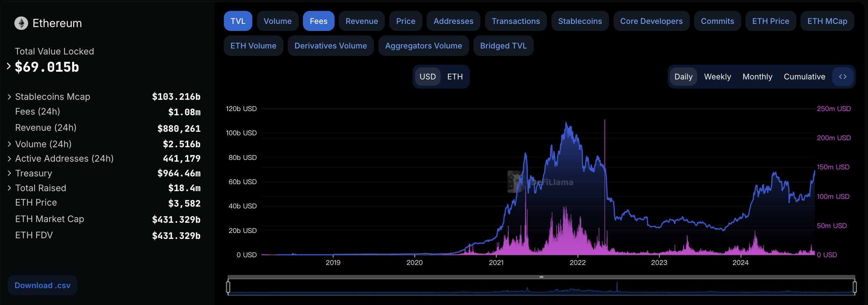Switch chart denomination to ETH

(x=455, y=77)
